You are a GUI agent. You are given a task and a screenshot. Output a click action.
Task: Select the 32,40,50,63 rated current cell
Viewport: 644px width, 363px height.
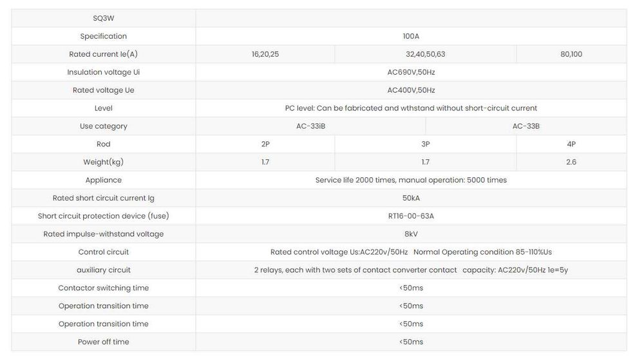pyautogui.click(x=425, y=55)
